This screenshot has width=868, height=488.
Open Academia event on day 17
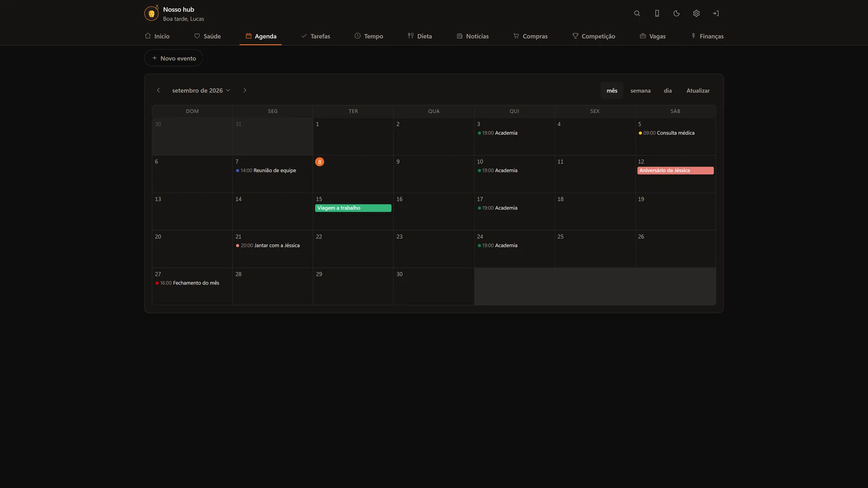498,208
